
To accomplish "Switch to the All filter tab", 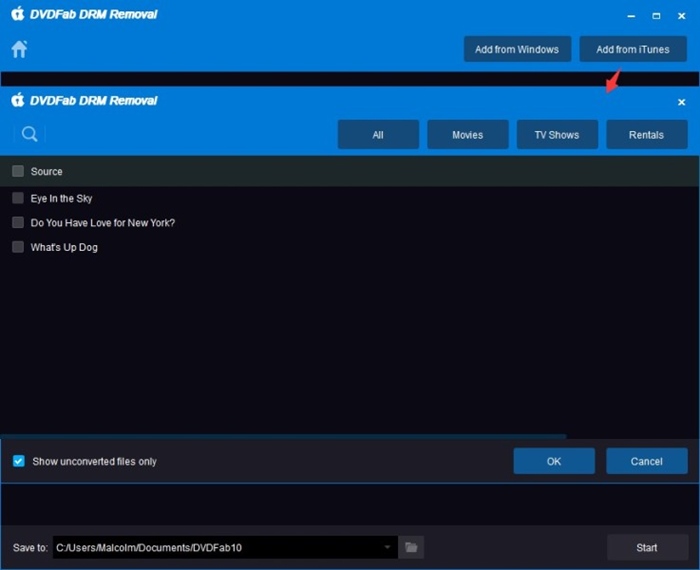I will (x=378, y=134).
